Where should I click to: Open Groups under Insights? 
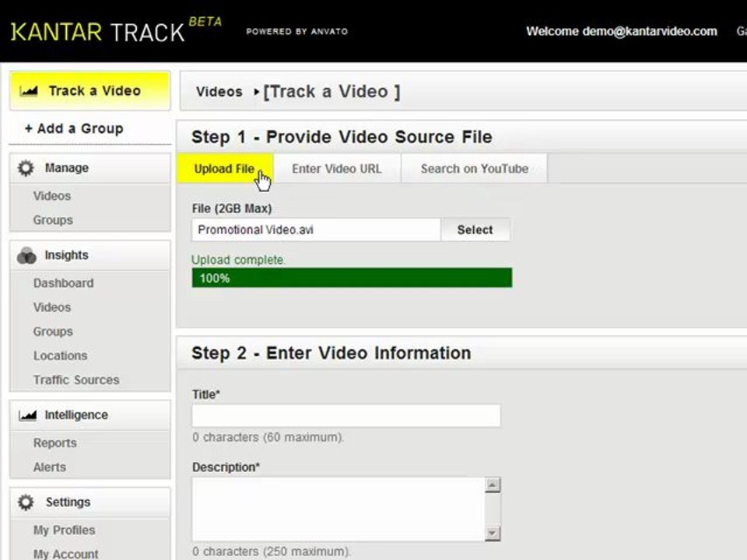(53, 331)
